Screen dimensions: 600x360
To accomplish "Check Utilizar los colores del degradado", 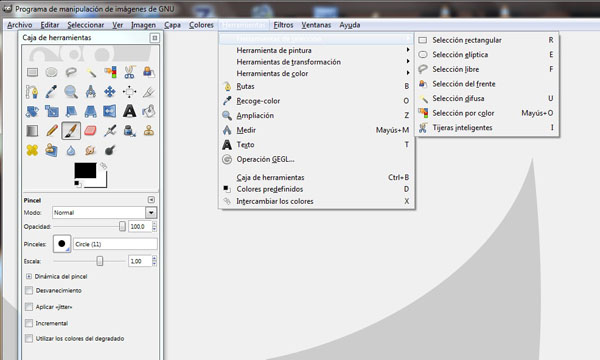I will 29,338.
